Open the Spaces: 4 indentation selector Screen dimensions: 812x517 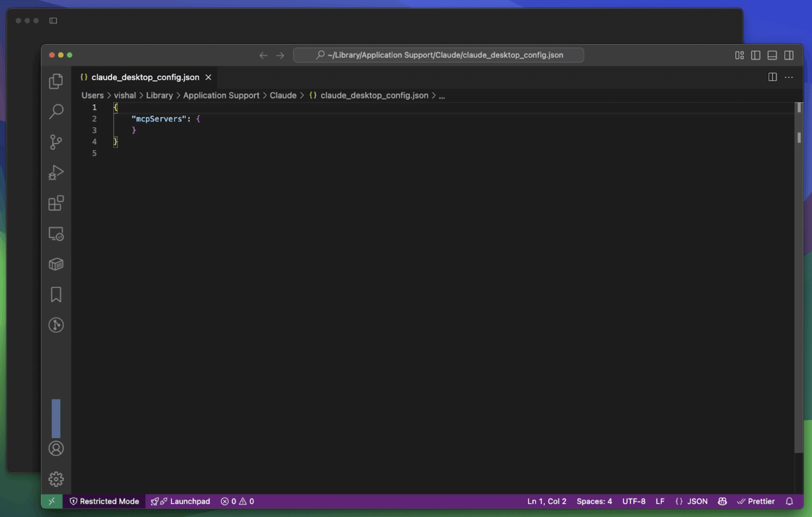coord(594,501)
